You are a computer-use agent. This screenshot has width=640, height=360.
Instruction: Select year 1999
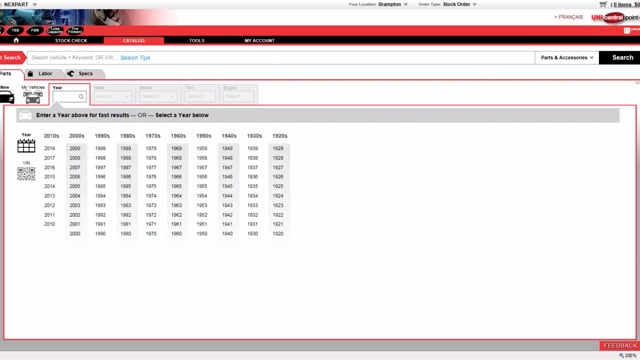click(x=100, y=149)
